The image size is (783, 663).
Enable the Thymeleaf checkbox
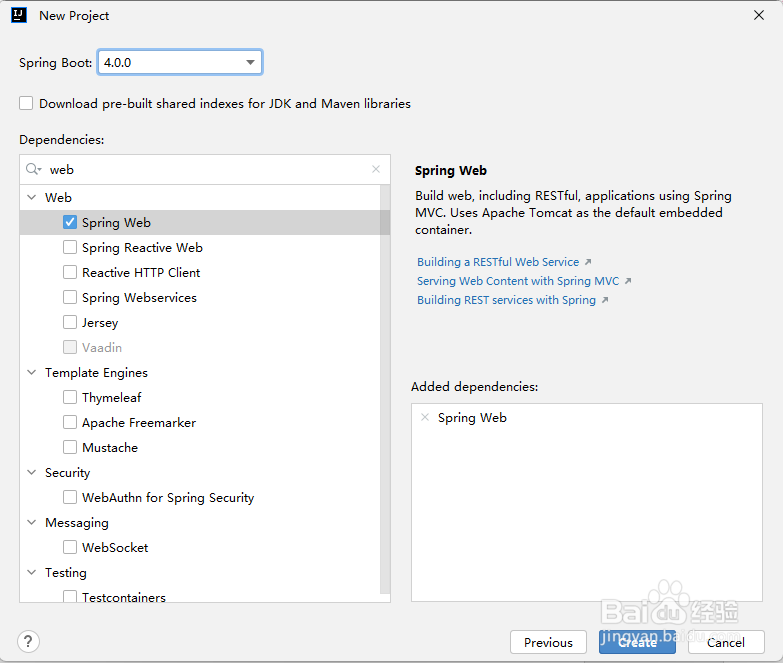pos(70,398)
